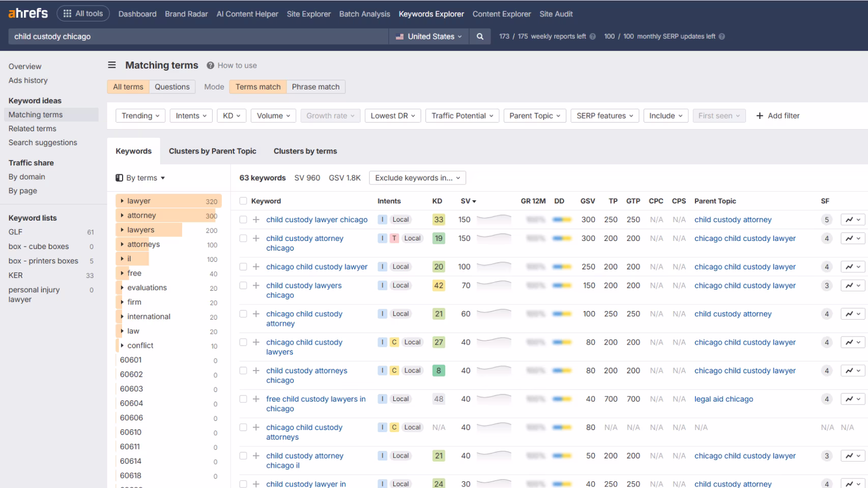Open the Trending filter dropdown
Viewport: 868px width, 488px height.
(140, 116)
